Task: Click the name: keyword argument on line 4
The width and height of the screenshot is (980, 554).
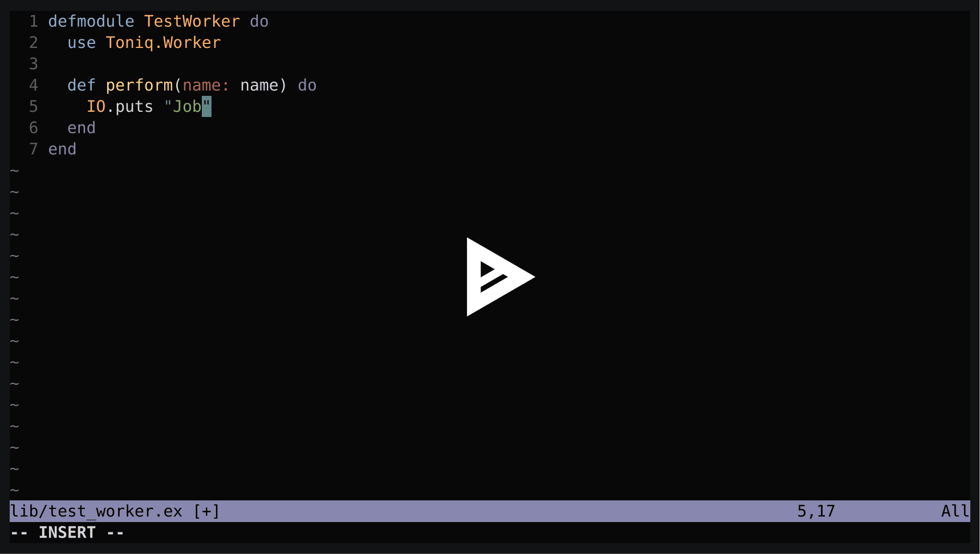Action: [205, 85]
